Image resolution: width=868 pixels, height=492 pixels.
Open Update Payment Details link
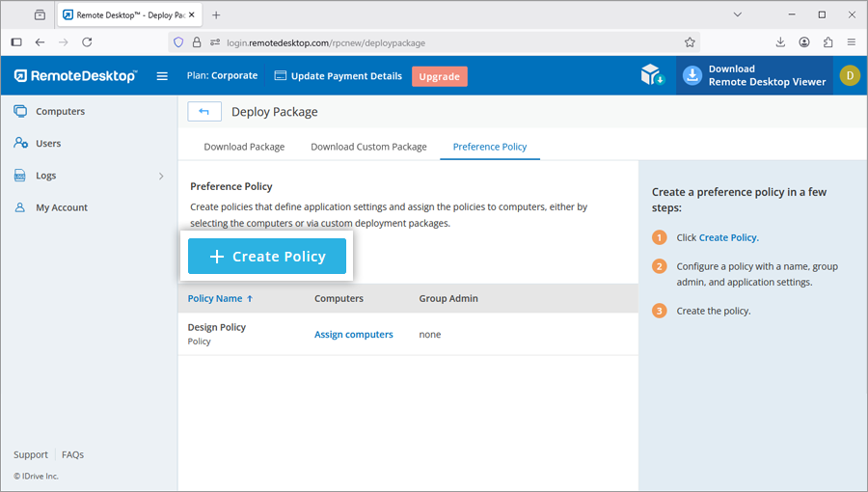click(x=338, y=76)
